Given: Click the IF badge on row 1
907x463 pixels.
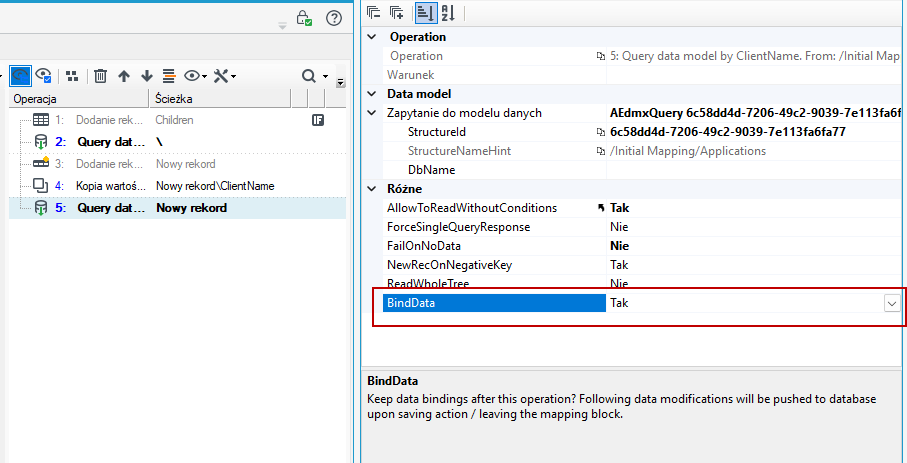Looking at the screenshot, I should point(318,120).
